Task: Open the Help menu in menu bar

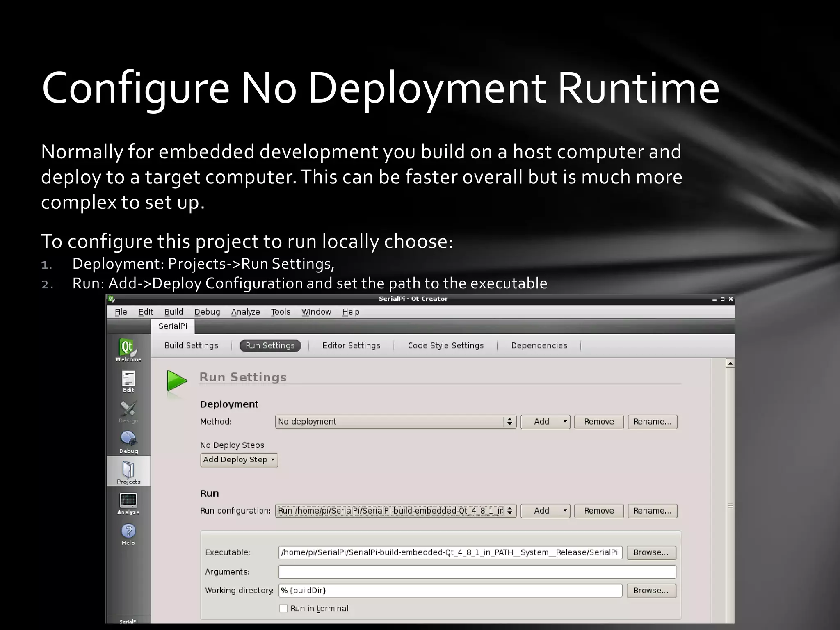Action: (x=351, y=312)
